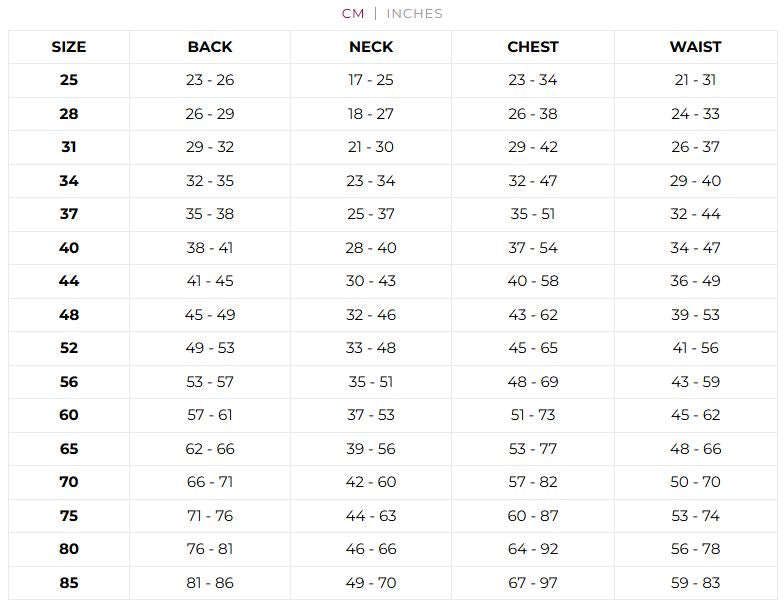784x609 pixels.
Task: Switch units to CM
Action: [x=353, y=14]
